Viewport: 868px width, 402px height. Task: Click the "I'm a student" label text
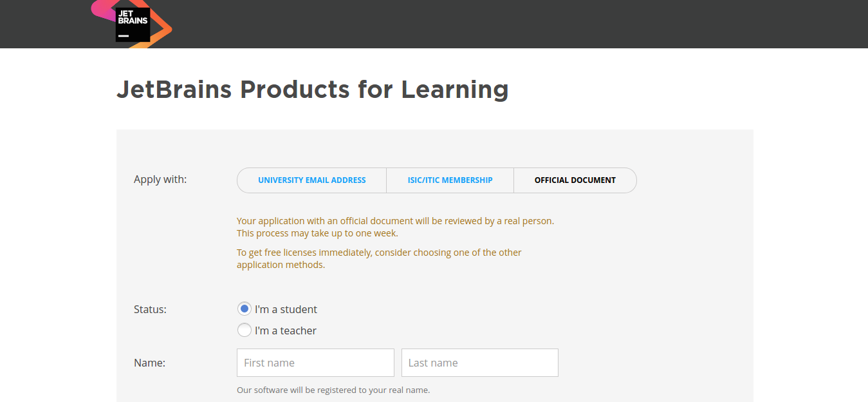(x=286, y=309)
